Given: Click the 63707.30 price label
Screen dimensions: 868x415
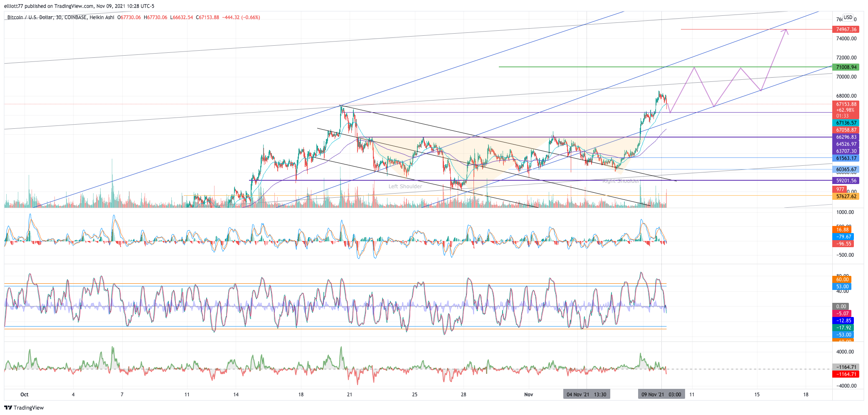Looking at the screenshot, I should coord(846,151).
